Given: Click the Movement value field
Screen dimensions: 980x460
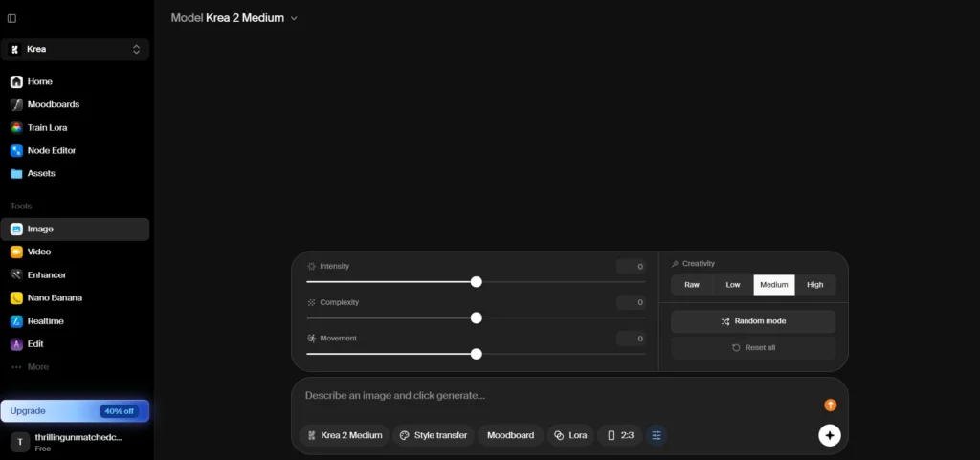Looking at the screenshot, I should tap(632, 339).
